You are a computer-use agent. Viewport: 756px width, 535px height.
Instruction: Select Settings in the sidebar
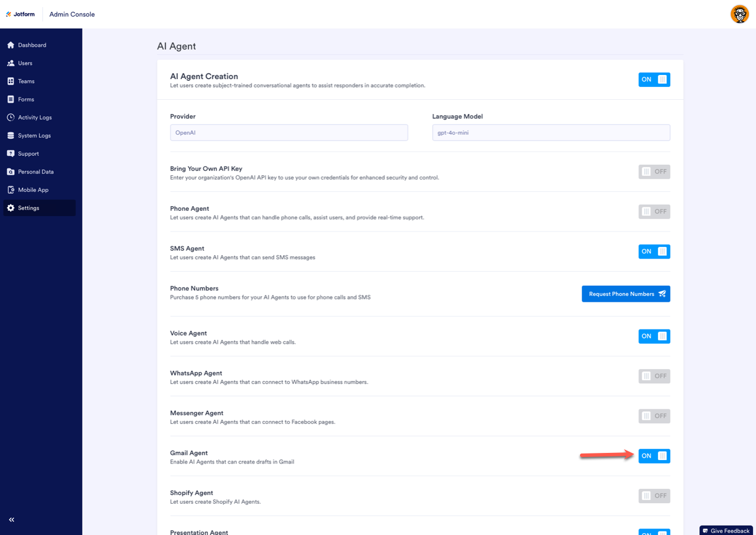click(28, 208)
